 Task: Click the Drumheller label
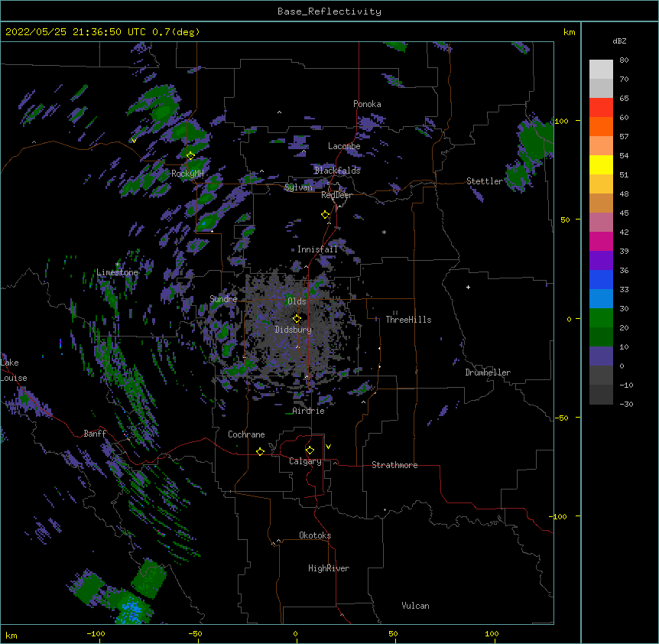[x=488, y=372]
